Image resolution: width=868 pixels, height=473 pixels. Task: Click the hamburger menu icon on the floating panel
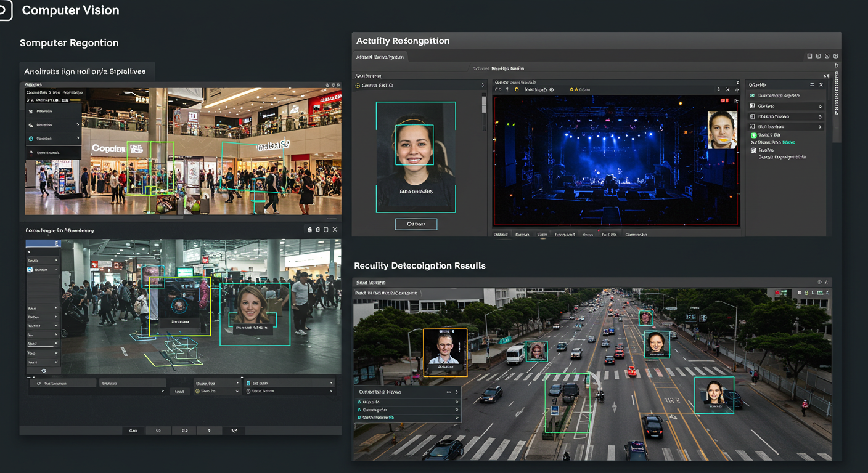pos(812,85)
